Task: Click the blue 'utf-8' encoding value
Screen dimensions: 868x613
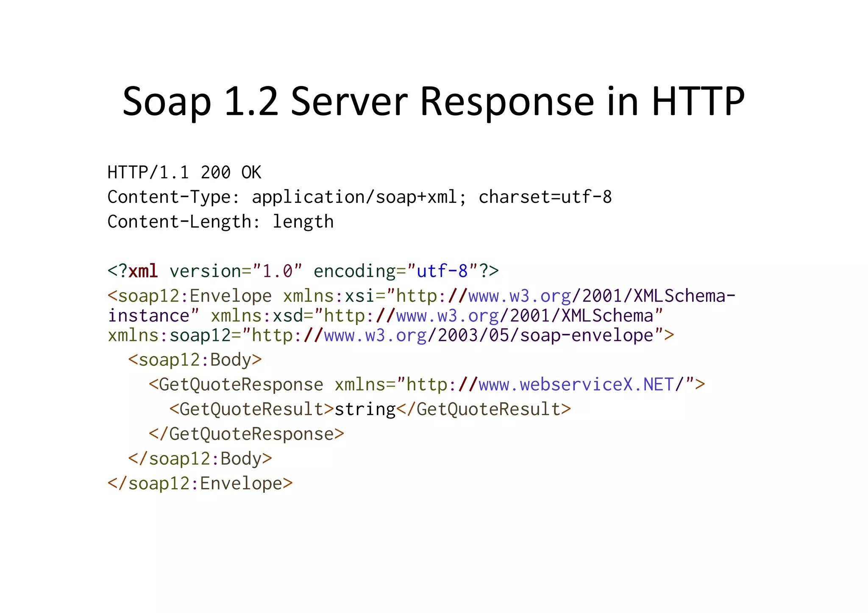Action: click(442, 271)
